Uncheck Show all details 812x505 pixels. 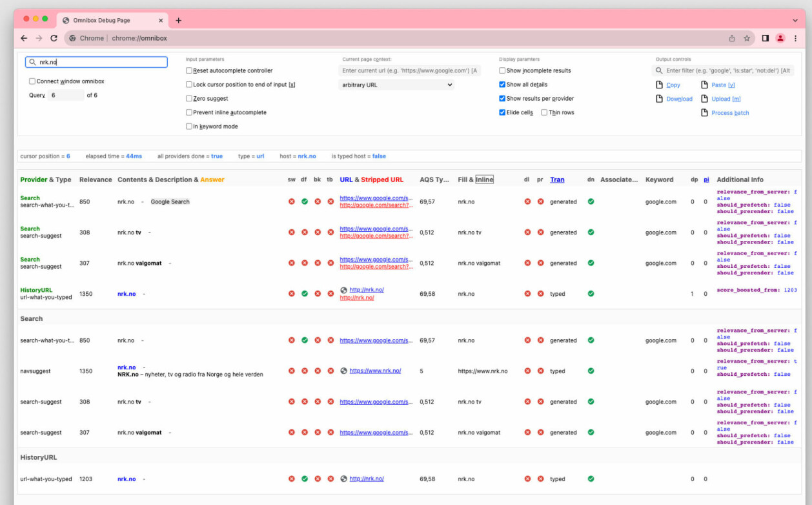pyautogui.click(x=502, y=85)
